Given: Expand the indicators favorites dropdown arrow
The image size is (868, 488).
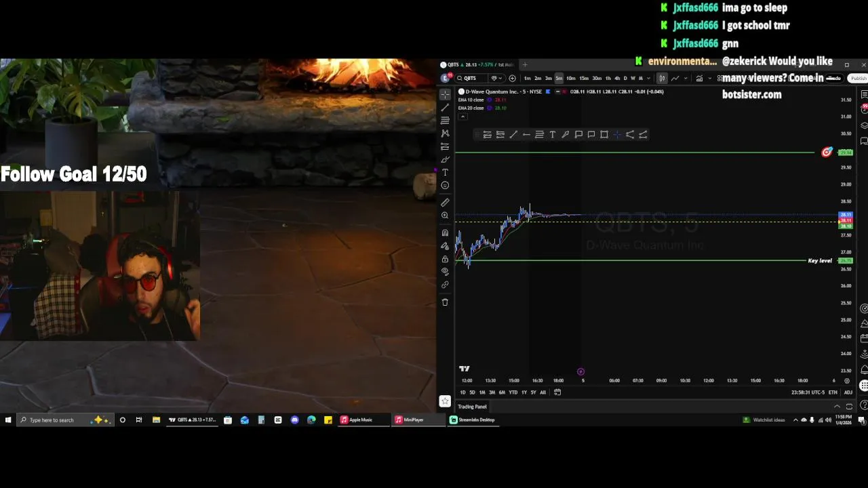Looking at the screenshot, I should 710,78.
